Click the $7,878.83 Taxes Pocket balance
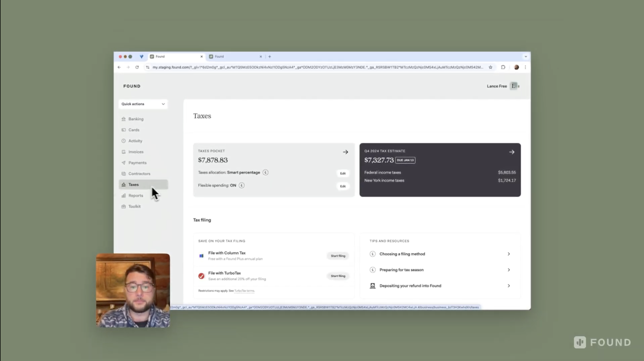644x361 pixels. (213, 160)
